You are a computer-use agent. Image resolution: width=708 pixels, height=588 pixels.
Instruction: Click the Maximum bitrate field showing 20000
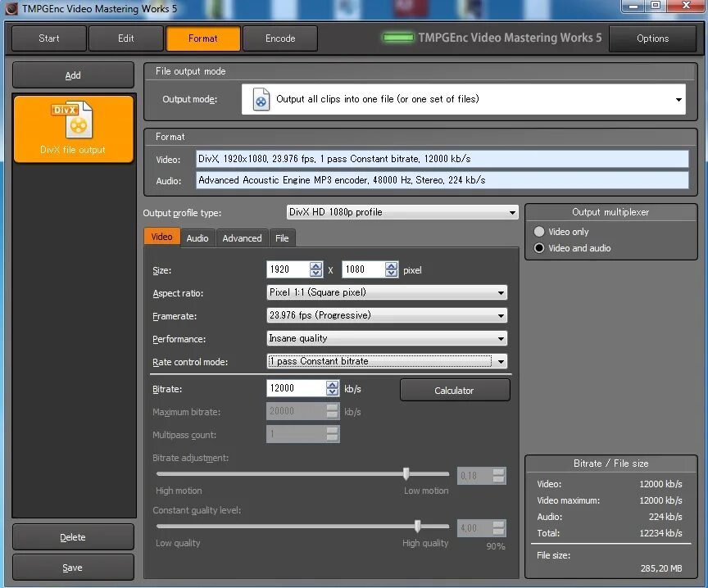point(296,411)
